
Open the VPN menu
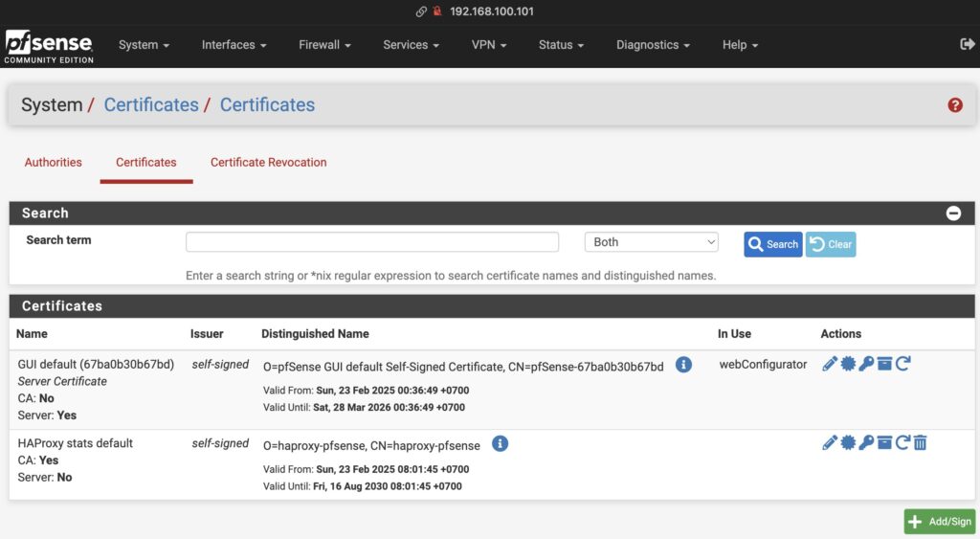489,45
